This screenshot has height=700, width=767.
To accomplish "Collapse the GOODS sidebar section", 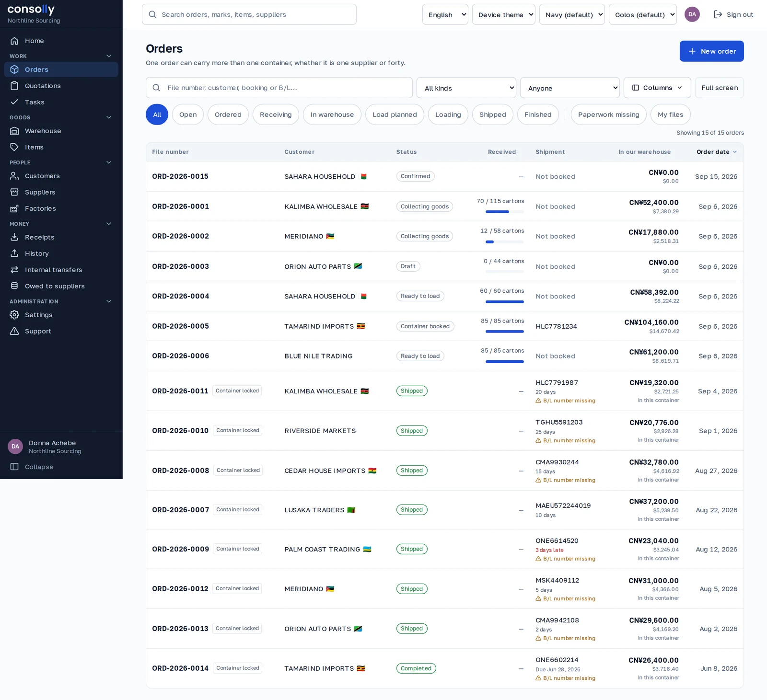I will coord(109,117).
